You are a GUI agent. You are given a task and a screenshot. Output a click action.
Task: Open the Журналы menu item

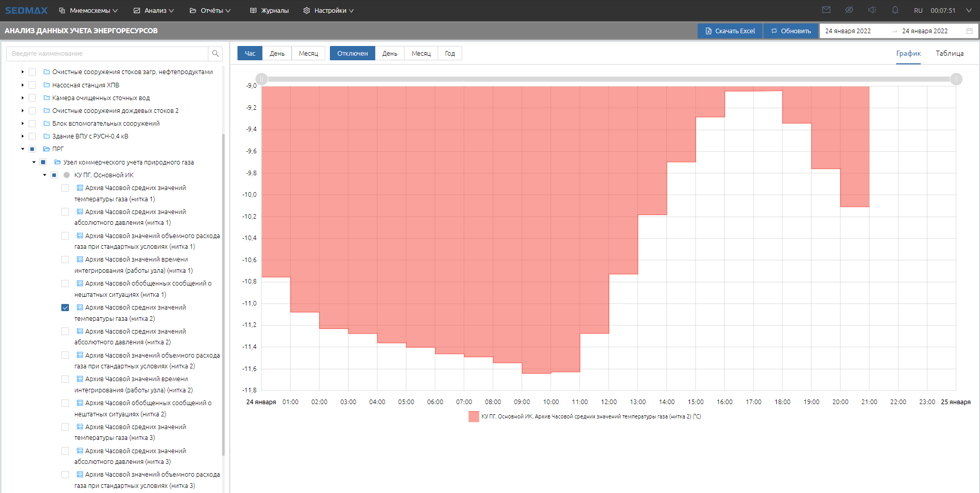(270, 10)
